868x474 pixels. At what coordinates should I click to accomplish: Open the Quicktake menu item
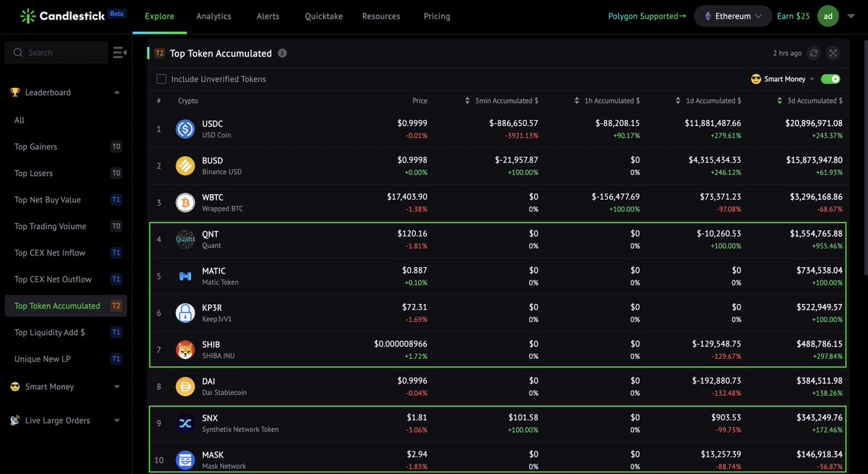click(x=323, y=15)
